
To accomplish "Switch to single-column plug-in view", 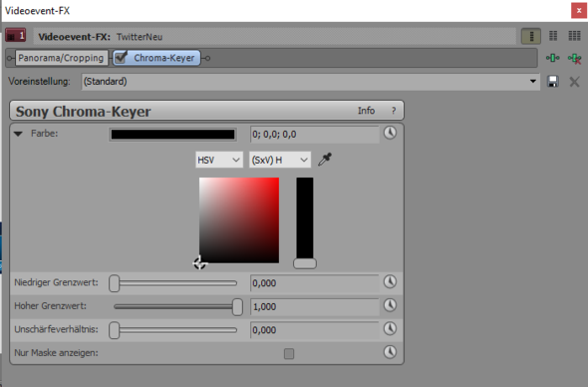I will point(531,36).
